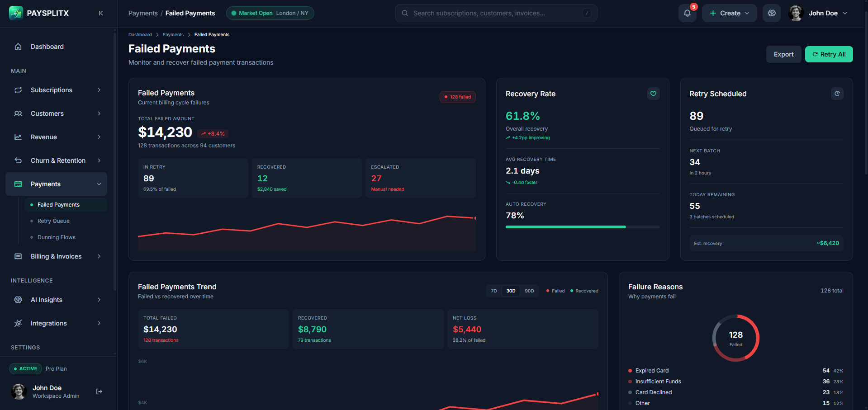
Task: Select the 7D trend range
Action: (494, 291)
